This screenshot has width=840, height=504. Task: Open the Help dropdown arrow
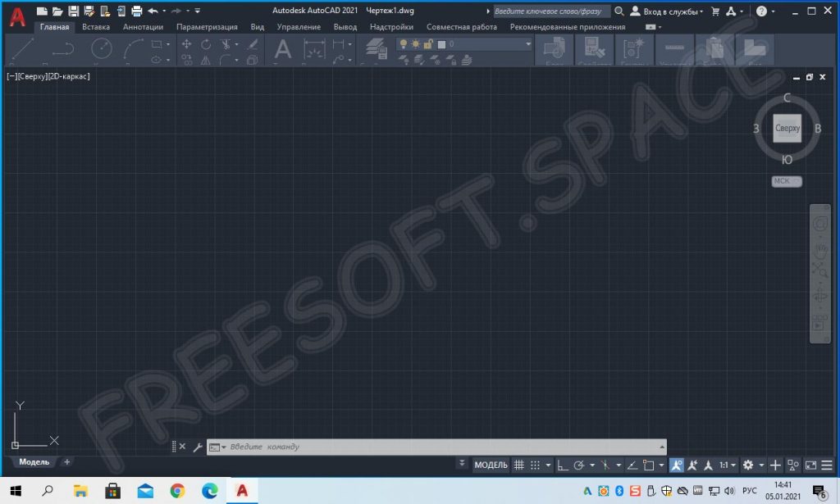[773, 11]
